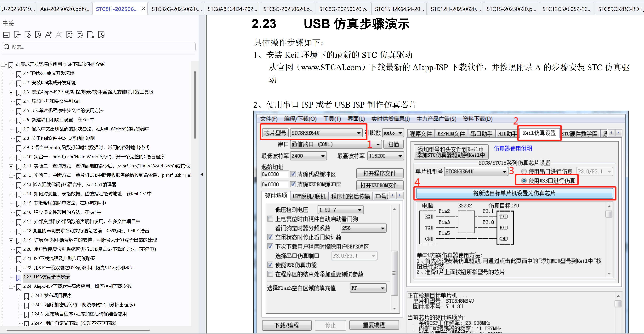Click the bookmarks panel vertical scrollbar thumb
The height and width of the screenshot is (334, 644).
pyautogui.click(x=195, y=105)
